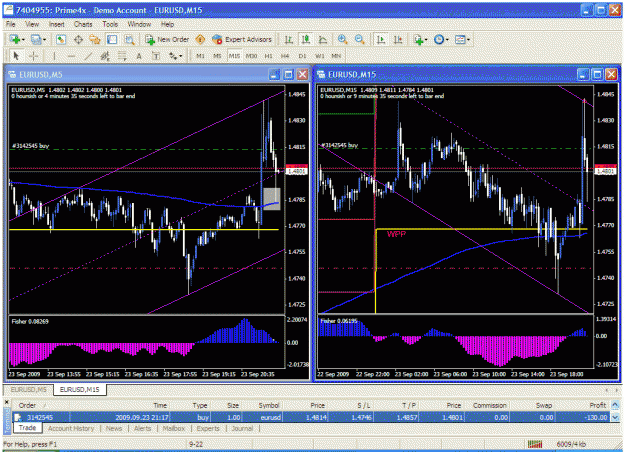Click the connection status 6009/4 kb
The height and width of the screenshot is (452, 625).
572,444
